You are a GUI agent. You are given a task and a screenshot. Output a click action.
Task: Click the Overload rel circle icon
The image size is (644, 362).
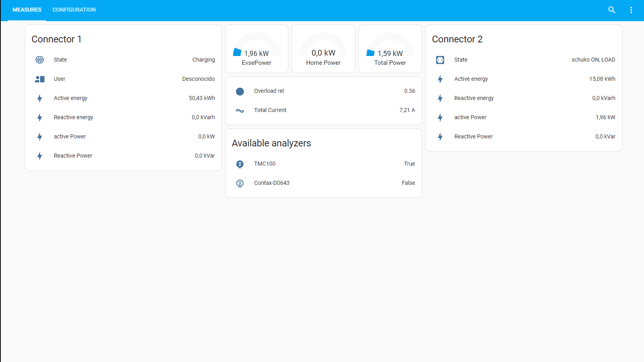coord(240,92)
